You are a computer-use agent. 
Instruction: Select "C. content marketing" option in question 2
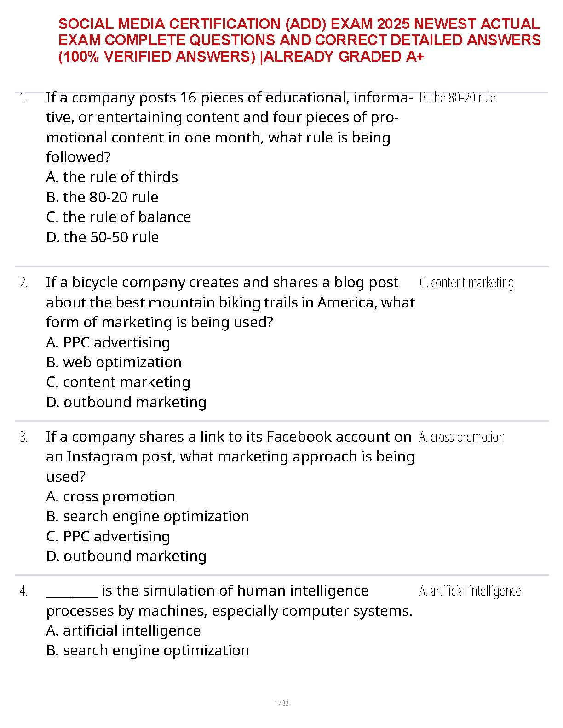pos(118,382)
